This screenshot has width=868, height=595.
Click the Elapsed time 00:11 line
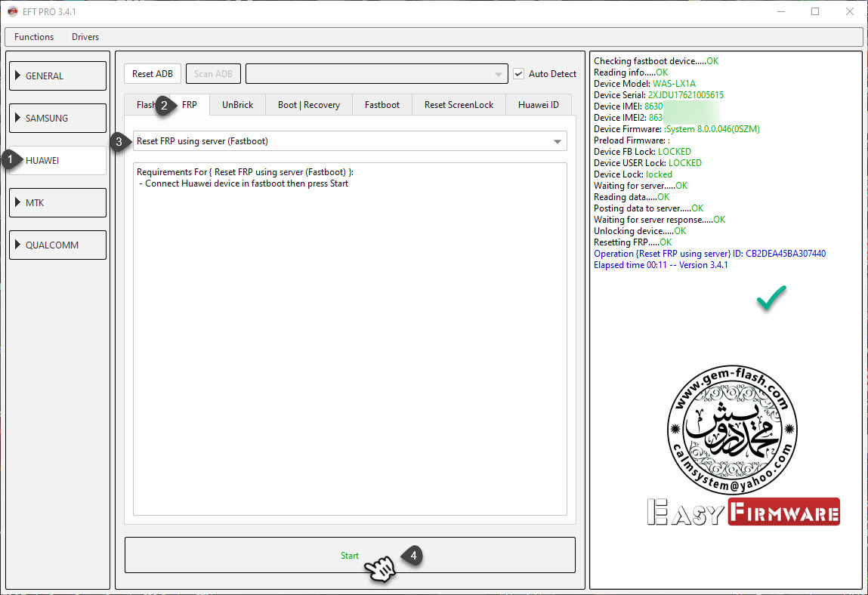point(660,265)
